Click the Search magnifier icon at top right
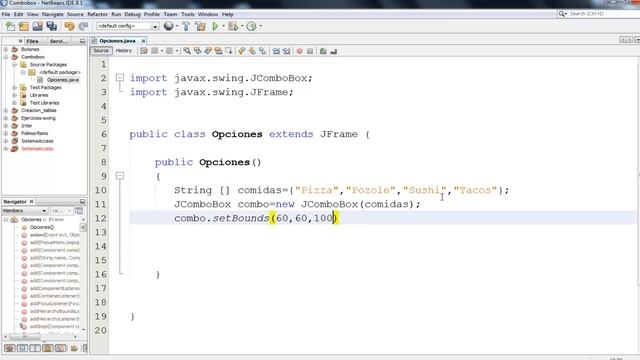The height and width of the screenshot is (360, 640). 562,14
